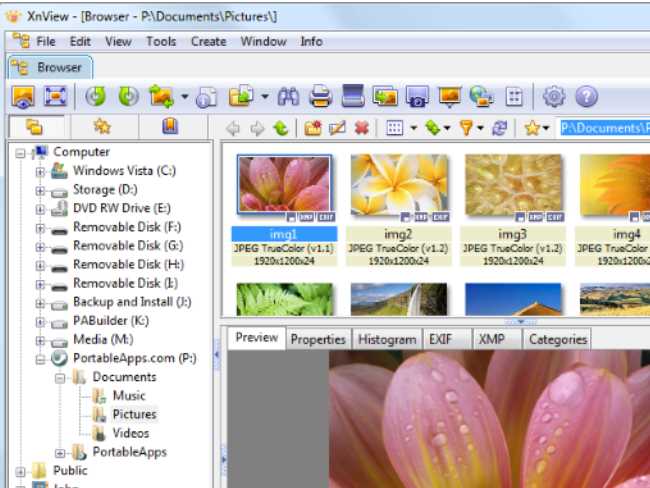
Task: Expand the PortableApps folder node
Action: click(x=60, y=453)
